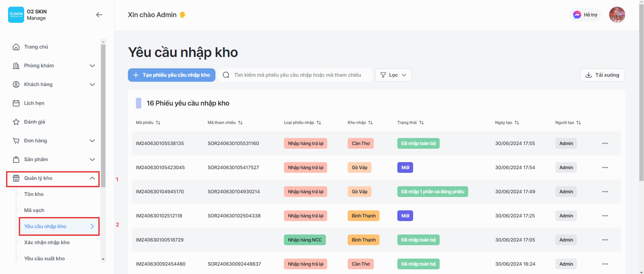
Task: Sort by Mã phiếu column arrows
Action: (x=158, y=123)
